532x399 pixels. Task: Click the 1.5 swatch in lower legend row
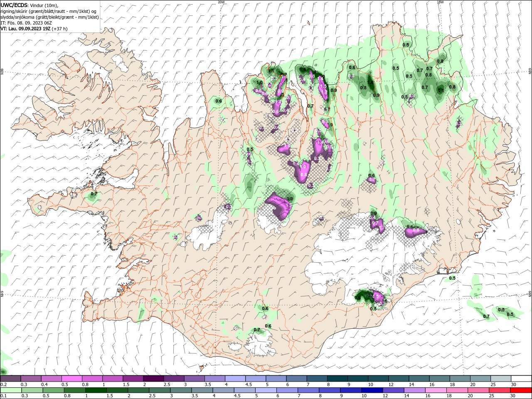pyautogui.click(x=117, y=390)
